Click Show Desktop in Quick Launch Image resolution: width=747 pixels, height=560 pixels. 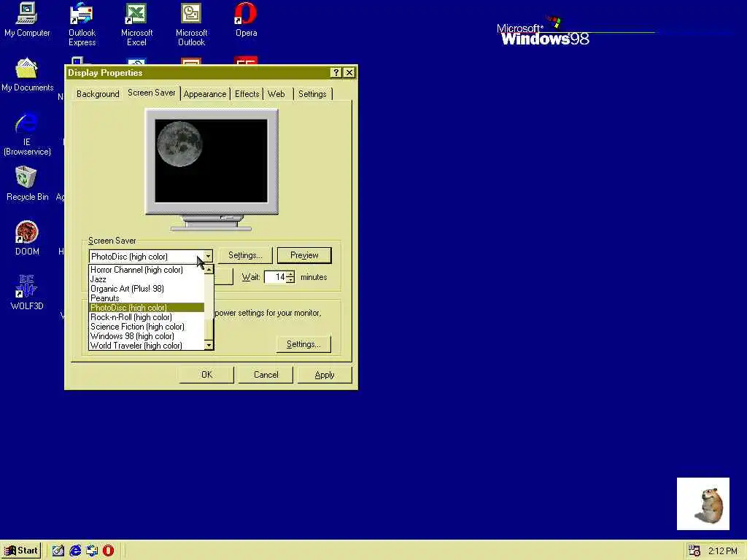[58, 551]
